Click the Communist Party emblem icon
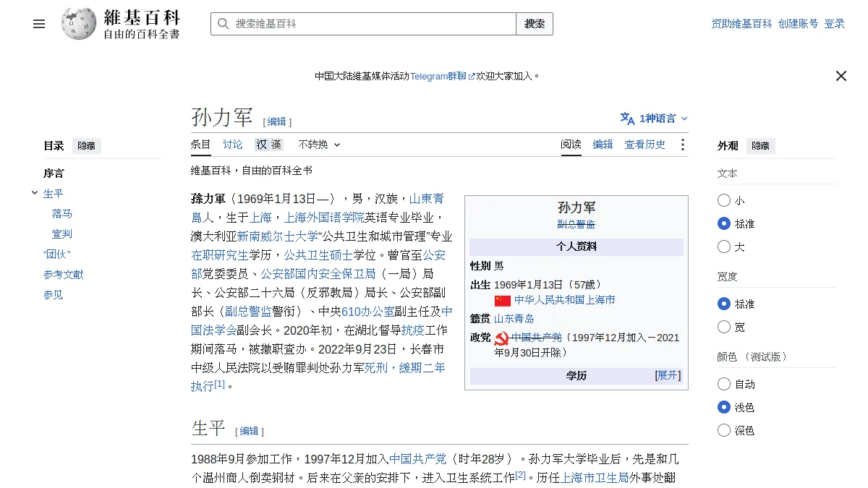The height and width of the screenshot is (488, 868). click(502, 338)
